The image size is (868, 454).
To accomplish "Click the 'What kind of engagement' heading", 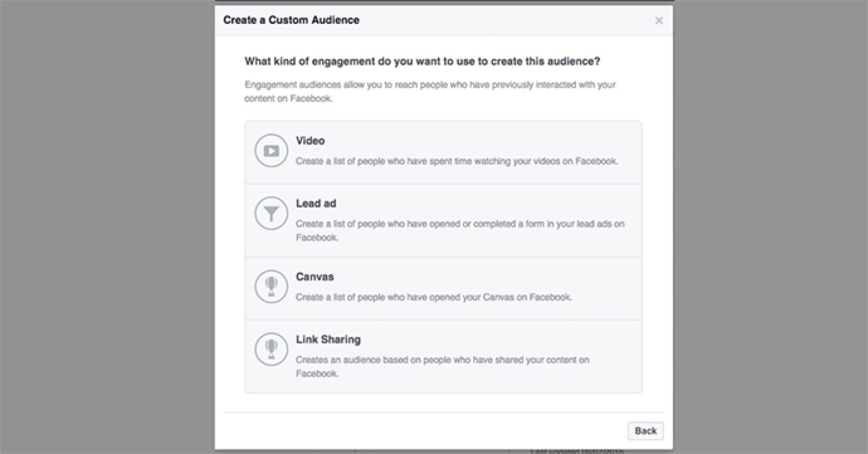I will 422,62.
